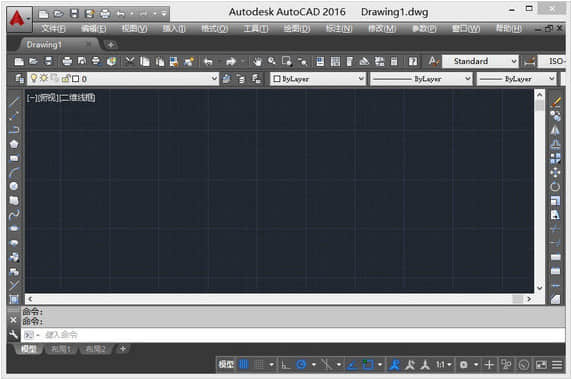Screen dimensions: 572x379
Task: Toggle layer on/off lightbulb icon
Action: coord(34,78)
